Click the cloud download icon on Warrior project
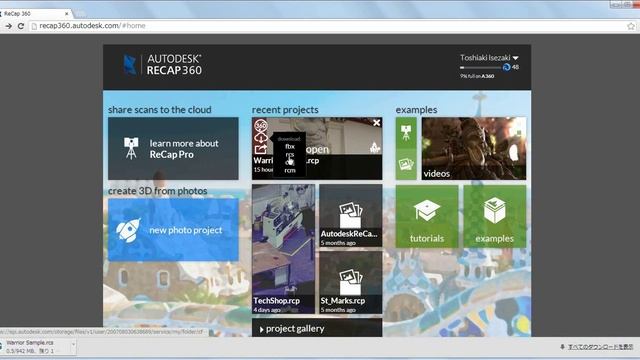The width and height of the screenshot is (640, 360). click(x=261, y=138)
